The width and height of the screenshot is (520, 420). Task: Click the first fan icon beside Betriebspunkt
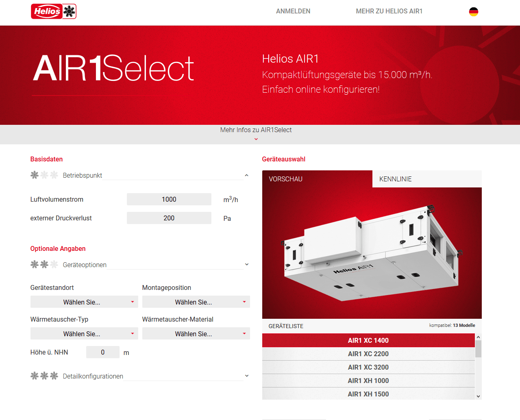click(x=34, y=175)
